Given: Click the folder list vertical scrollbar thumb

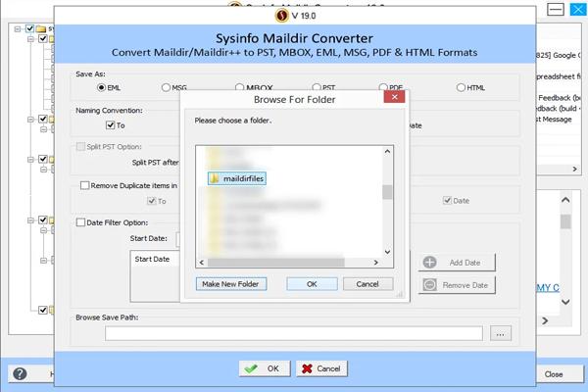Looking at the screenshot, I should [x=387, y=192].
